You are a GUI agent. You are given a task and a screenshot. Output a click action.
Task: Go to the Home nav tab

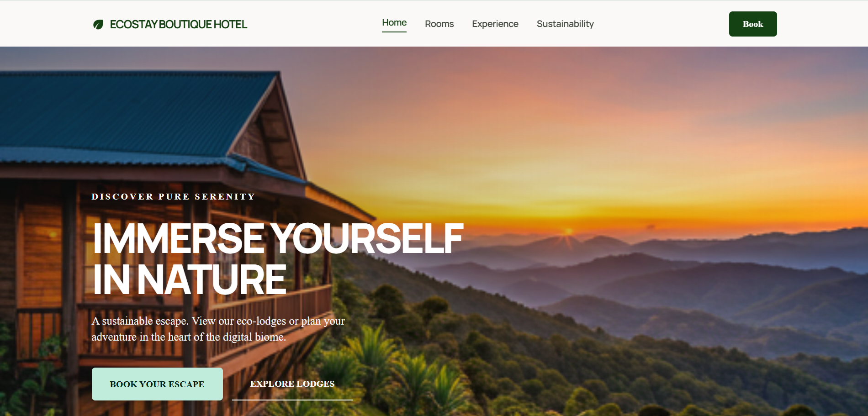coord(394,22)
